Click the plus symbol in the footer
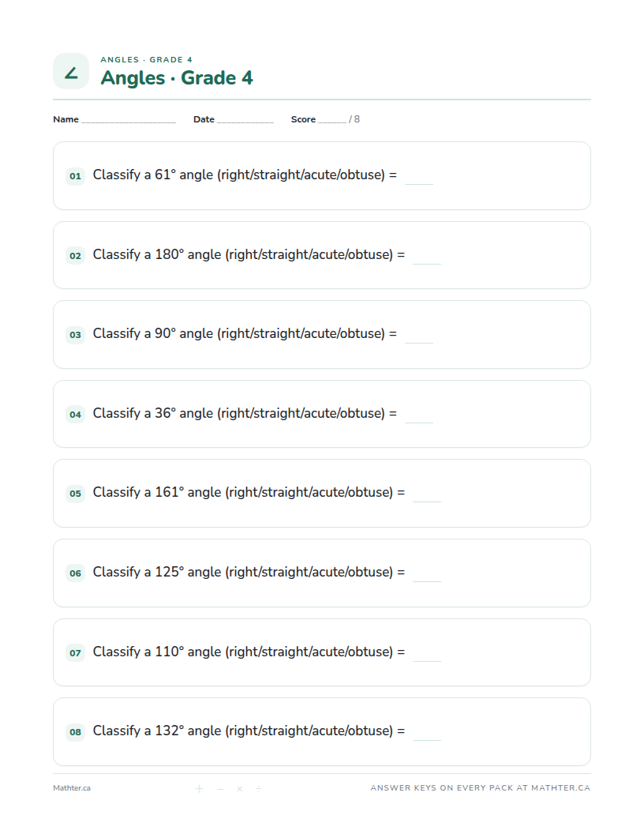The width and height of the screenshot is (644, 834). 199,789
